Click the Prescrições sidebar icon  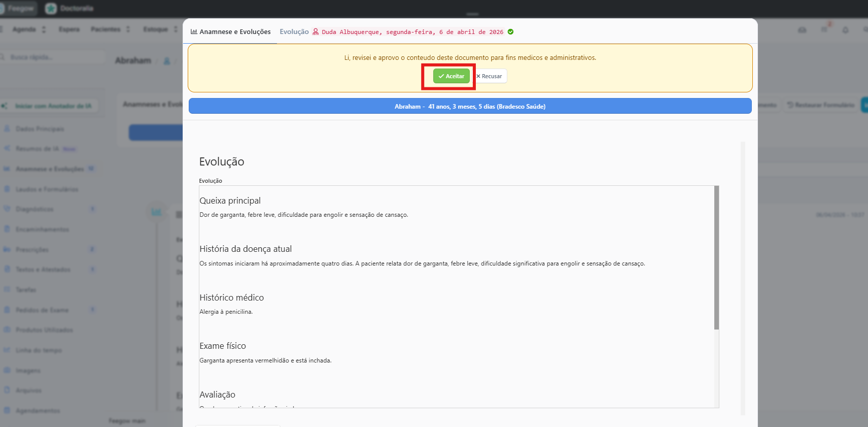7,249
